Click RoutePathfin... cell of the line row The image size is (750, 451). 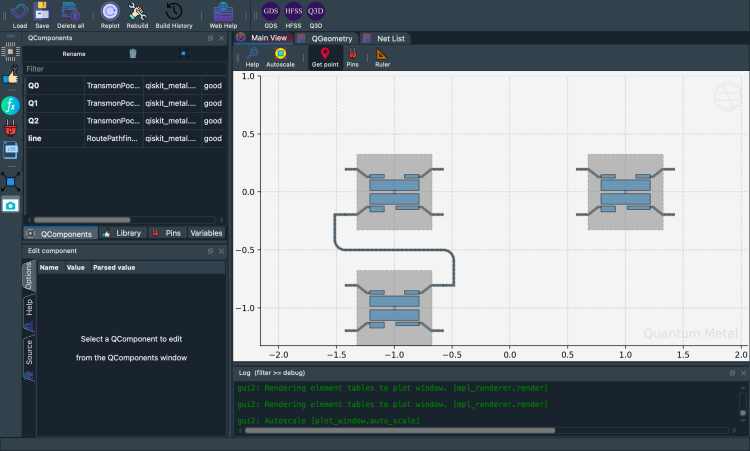(114, 138)
